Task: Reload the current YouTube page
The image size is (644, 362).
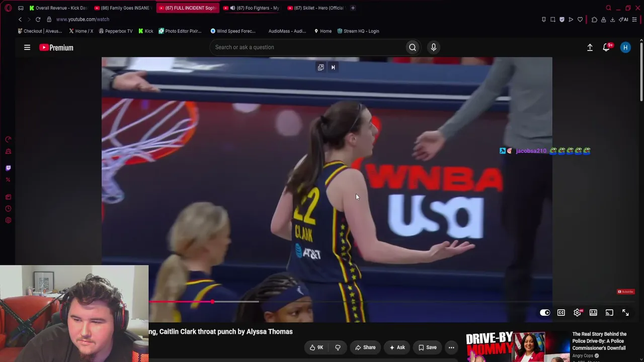Action: coord(38,19)
